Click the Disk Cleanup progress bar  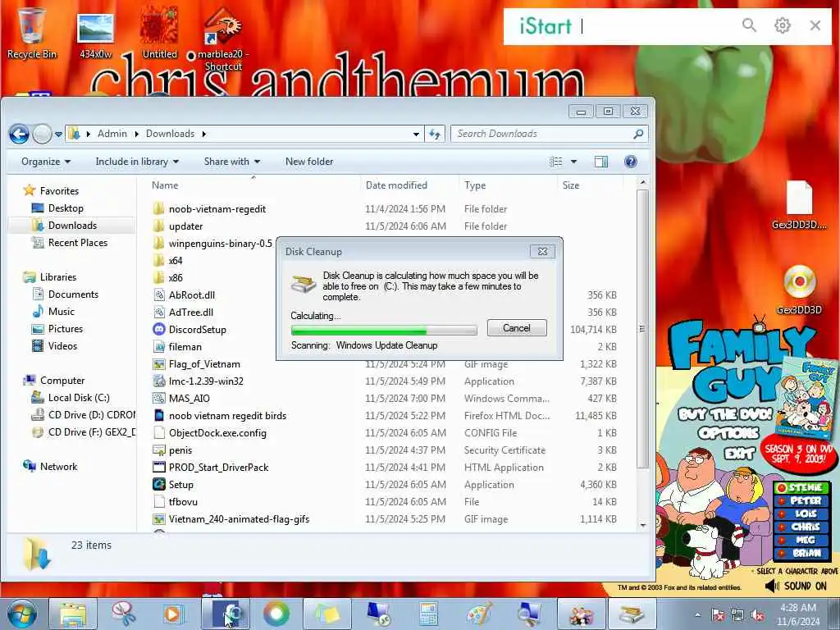(384, 330)
